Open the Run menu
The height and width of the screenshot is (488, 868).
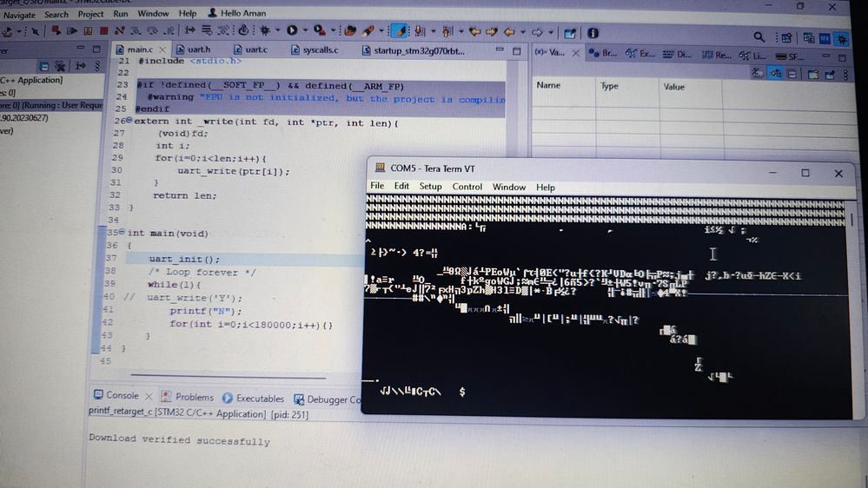(120, 14)
